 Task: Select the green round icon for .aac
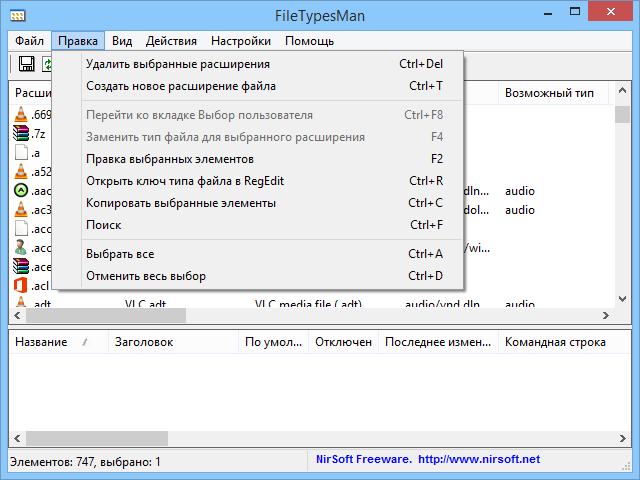tap(21, 190)
